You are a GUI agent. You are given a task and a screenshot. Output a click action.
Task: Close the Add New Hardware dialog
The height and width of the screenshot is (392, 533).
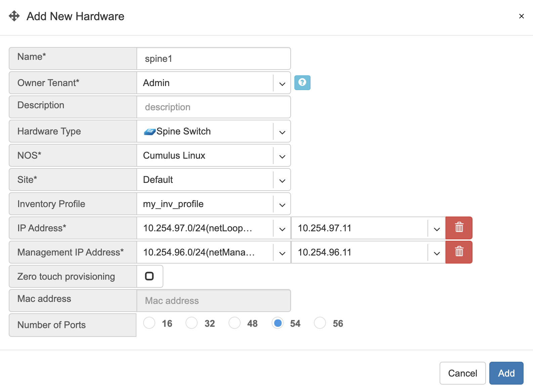[522, 16]
